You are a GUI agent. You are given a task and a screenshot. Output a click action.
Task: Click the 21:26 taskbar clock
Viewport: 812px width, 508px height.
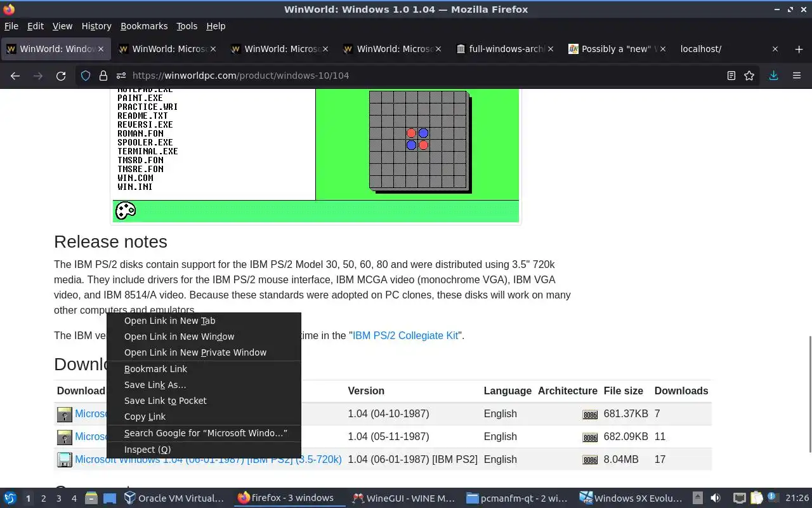tap(797, 498)
